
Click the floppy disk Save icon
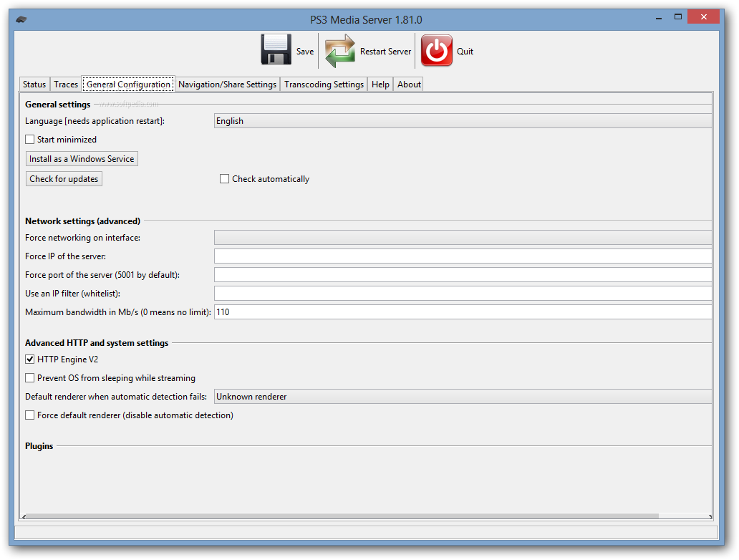(x=276, y=49)
